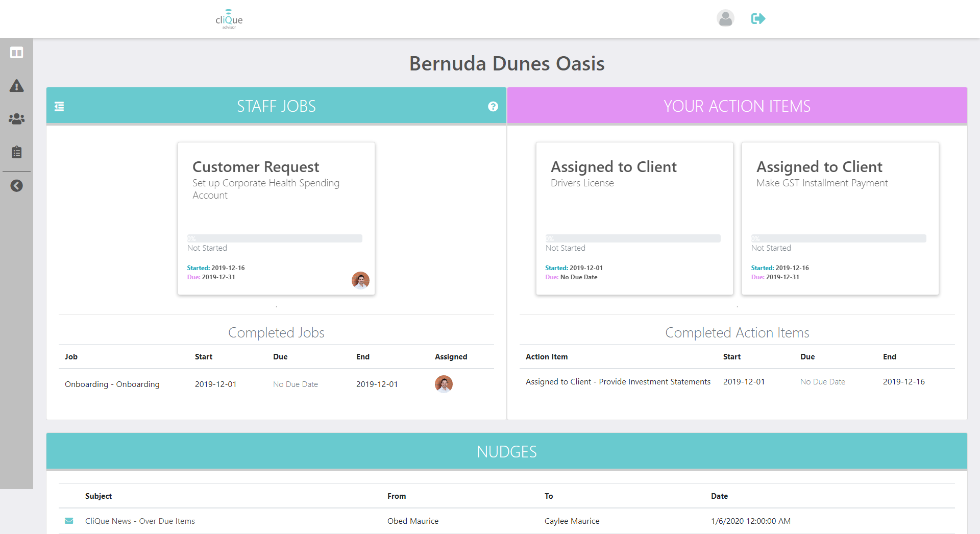This screenshot has width=980, height=534.
Task: Click the assignee avatar on Customer Request card
Action: point(361,280)
